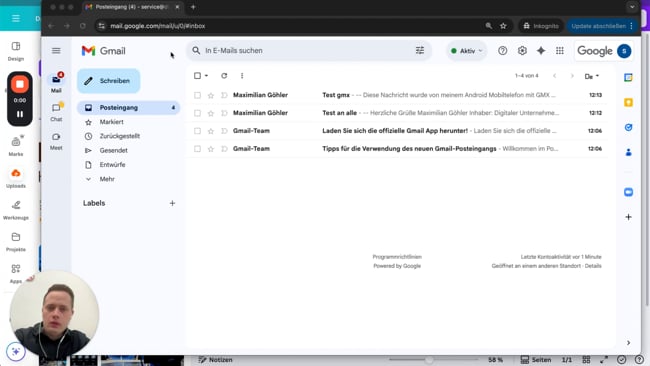Get add-ons with side panel plus
650x366 pixels.
[628, 217]
